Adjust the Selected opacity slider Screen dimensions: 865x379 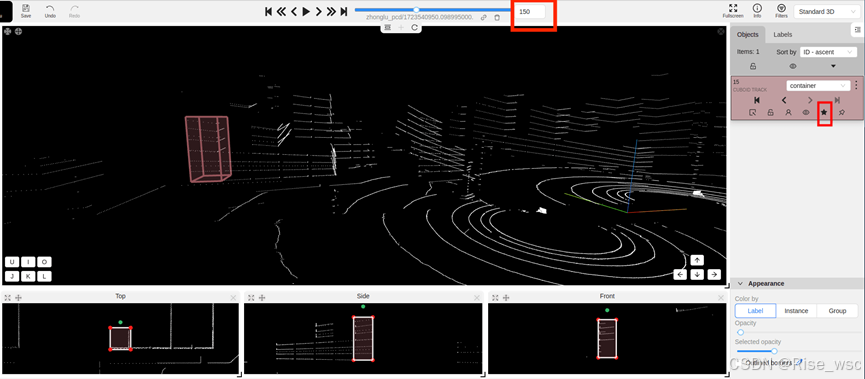[774, 351]
